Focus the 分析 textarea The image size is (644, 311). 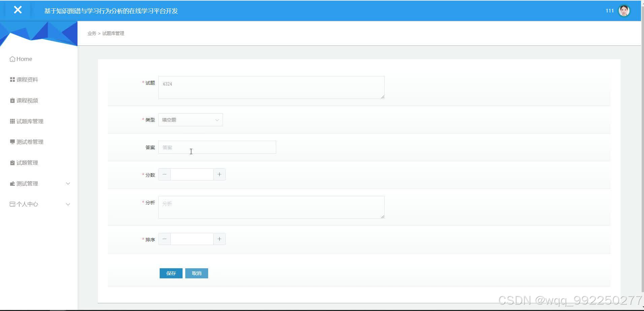coord(271,207)
